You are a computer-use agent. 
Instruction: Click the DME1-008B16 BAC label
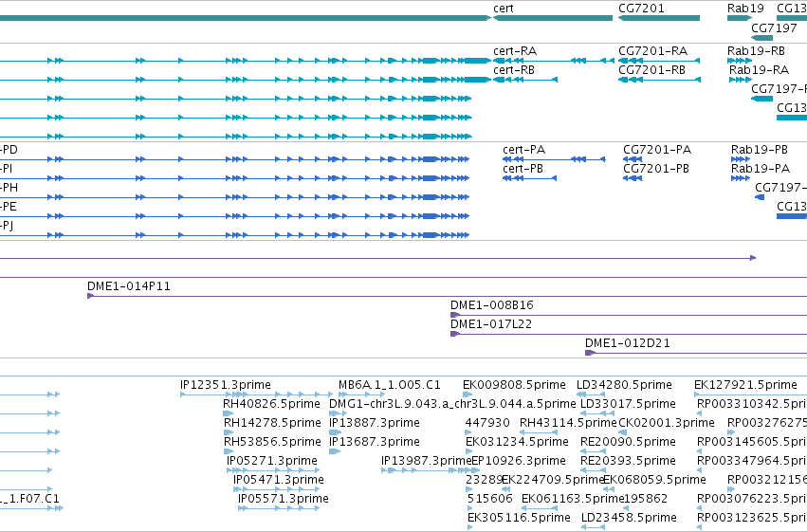tap(491, 305)
